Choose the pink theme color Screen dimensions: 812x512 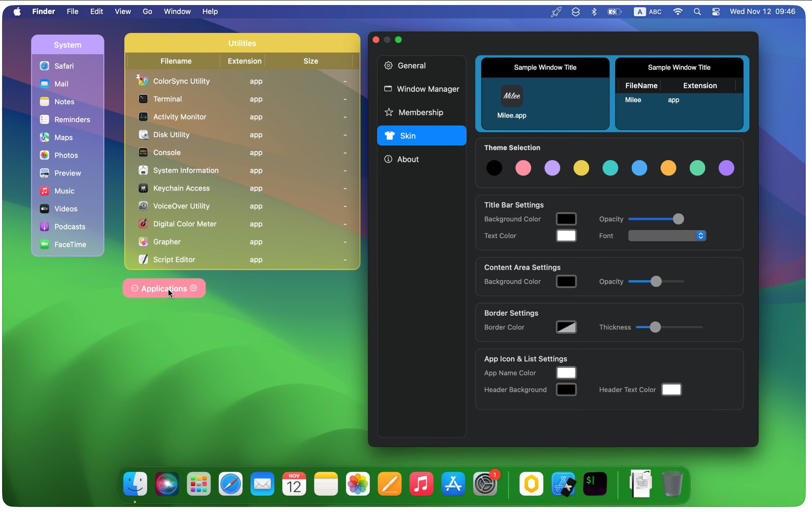pyautogui.click(x=523, y=168)
